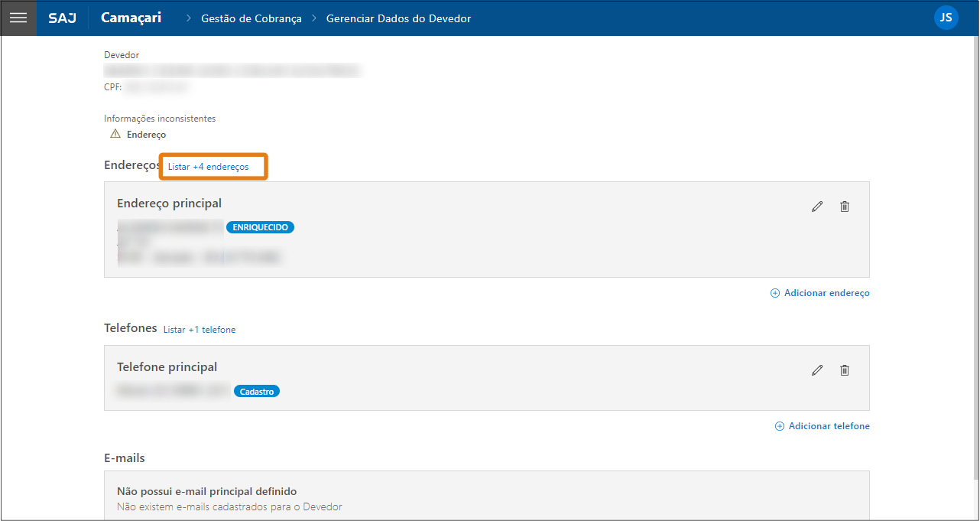Viewport: 980px width, 521px height.
Task: Select the Camaçari title in header
Action: [131, 18]
